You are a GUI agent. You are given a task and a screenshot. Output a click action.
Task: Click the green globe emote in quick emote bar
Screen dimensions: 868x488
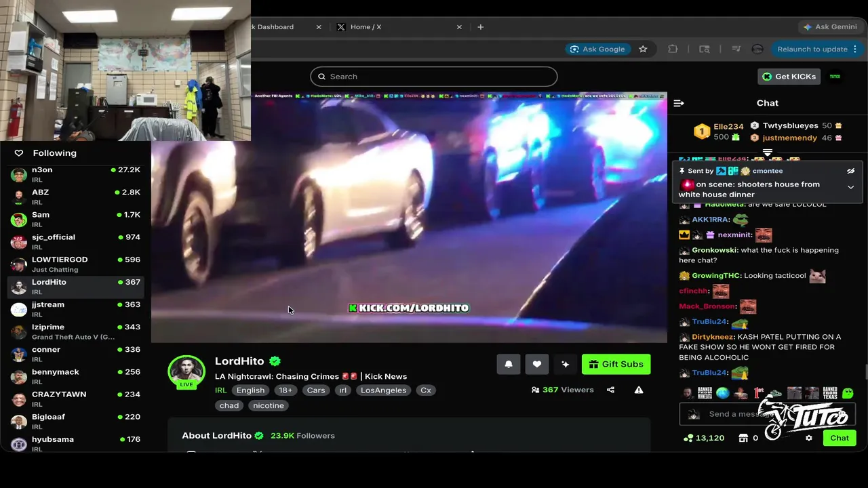[723, 393]
